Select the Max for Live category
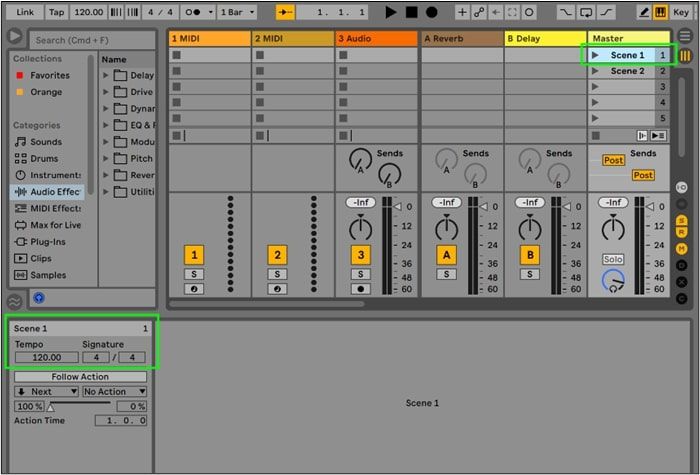 point(48,225)
